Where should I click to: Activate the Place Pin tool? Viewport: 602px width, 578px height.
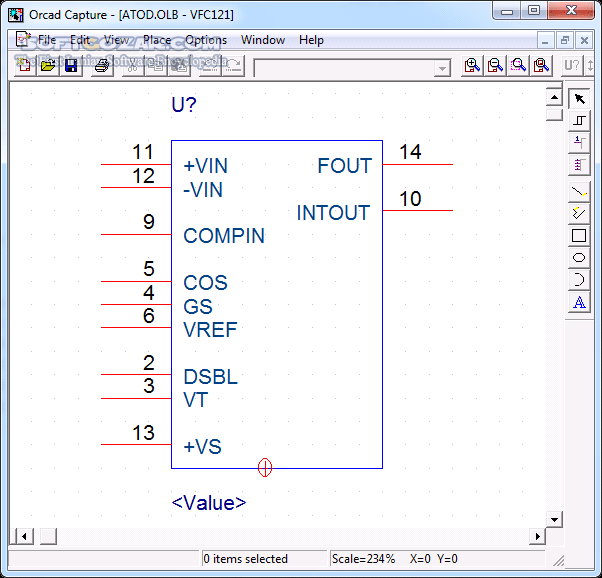coord(579,142)
